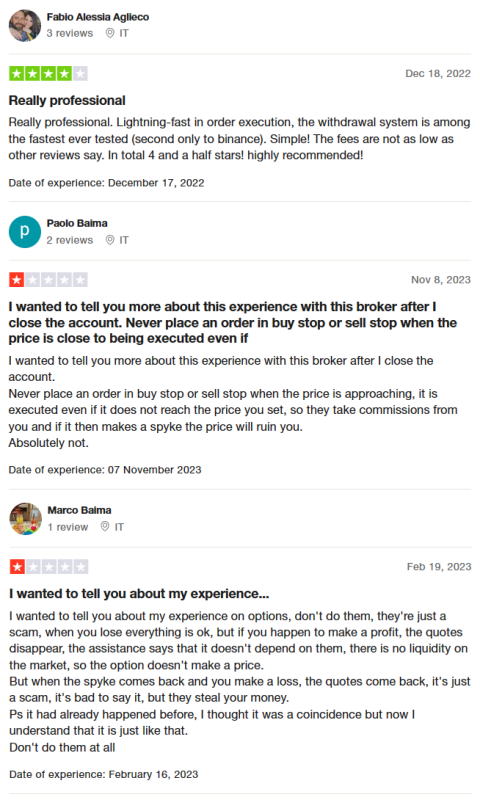Viewport: 480px width, 800px height.
Task: Click the Dec 18, 2022 review date
Action: pyautogui.click(x=438, y=73)
